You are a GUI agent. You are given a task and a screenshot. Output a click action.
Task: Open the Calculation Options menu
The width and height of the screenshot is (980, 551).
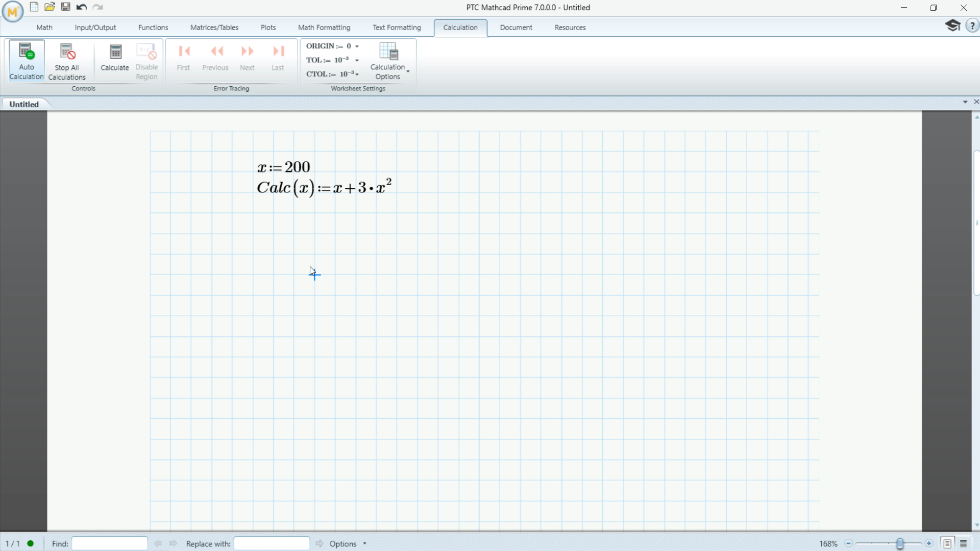(389, 61)
